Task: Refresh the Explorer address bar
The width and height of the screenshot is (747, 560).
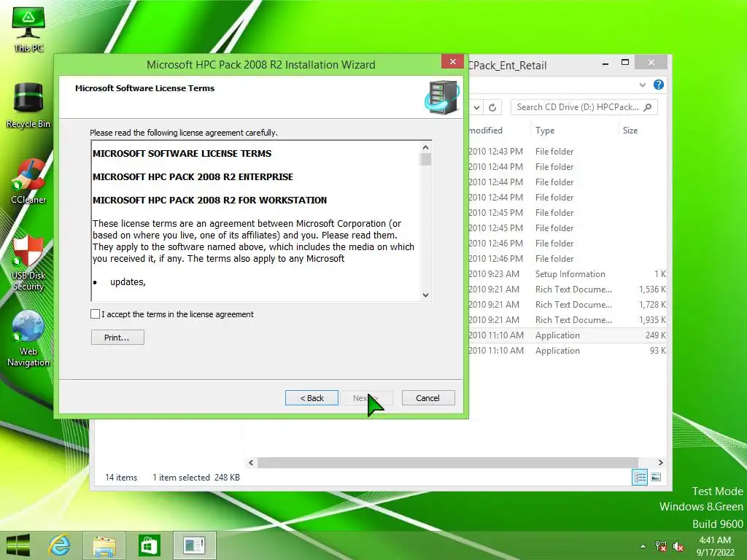Action: coord(492,107)
